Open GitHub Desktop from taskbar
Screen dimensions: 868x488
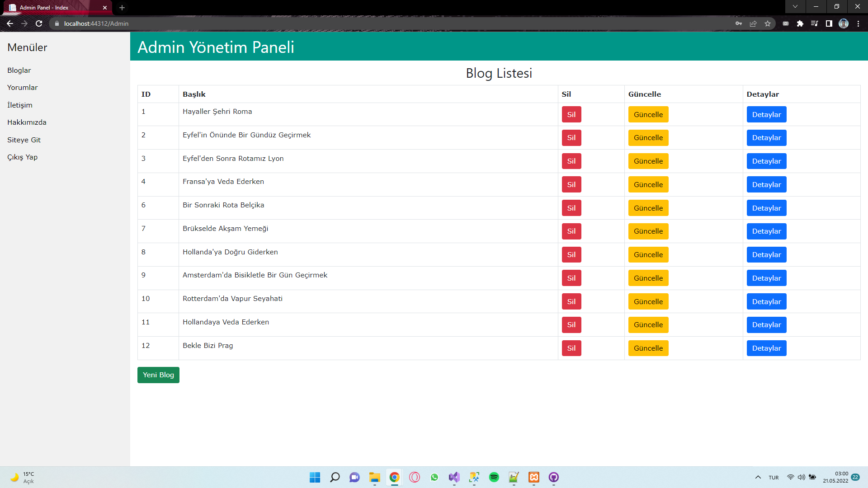(554, 477)
